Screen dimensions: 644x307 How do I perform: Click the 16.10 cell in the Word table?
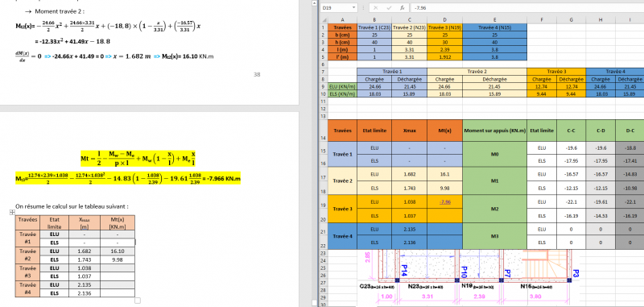coord(118,251)
